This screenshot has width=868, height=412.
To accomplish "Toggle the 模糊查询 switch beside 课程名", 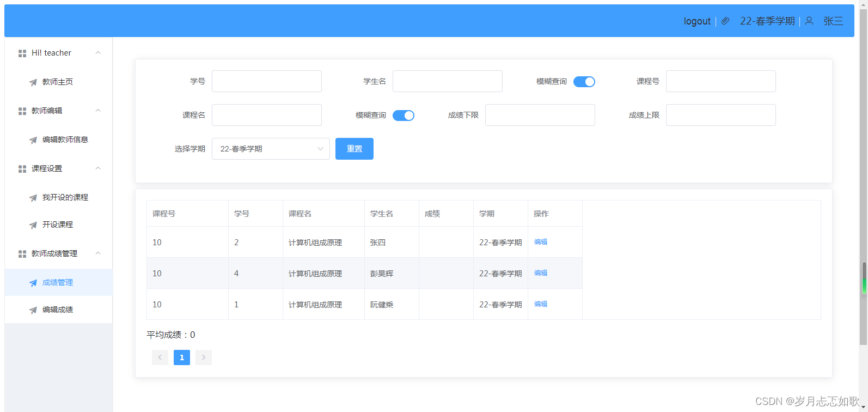I will click(x=404, y=116).
